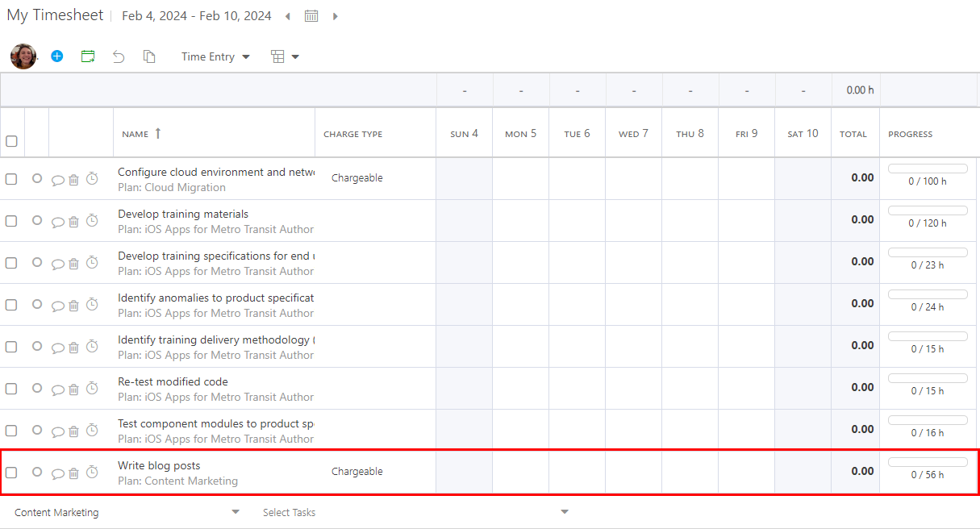Select the status circle for Write blog posts
The image size is (980, 529).
(x=37, y=472)
